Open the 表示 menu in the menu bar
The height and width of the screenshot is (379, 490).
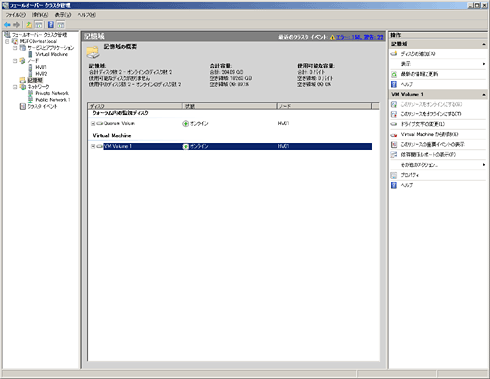coord(63,15)
